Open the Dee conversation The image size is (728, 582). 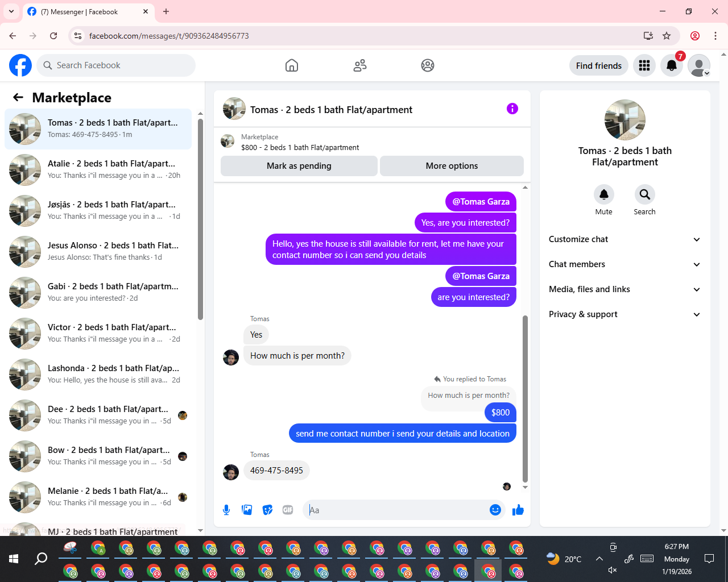98,415
